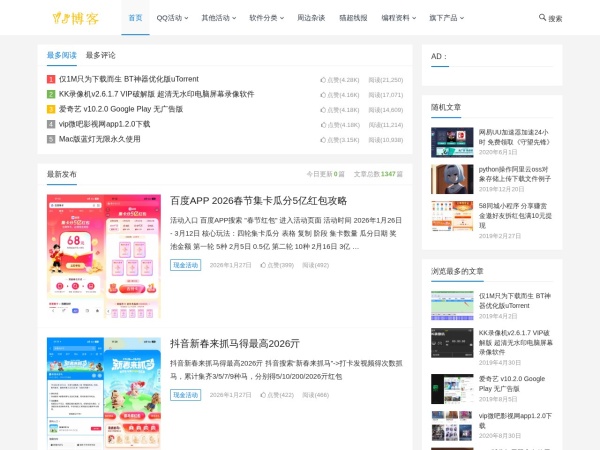Click the blog logo in header
This screenshot has width=600, height=450.
pos(76,18)
